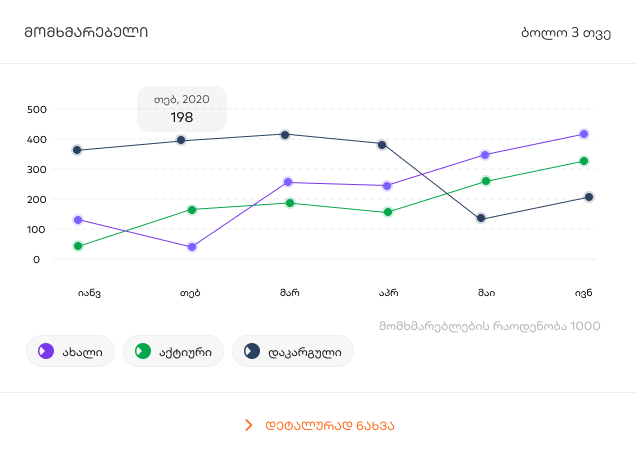Viewport: 636px width, 458px height.
Task: Click the მომხმარებელი card title
Action: point(86,32)
